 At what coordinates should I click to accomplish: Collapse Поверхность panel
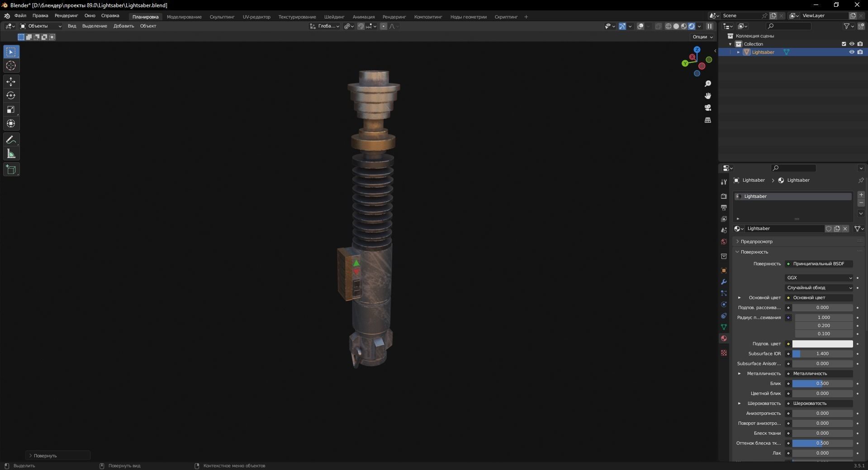(754, 252)
